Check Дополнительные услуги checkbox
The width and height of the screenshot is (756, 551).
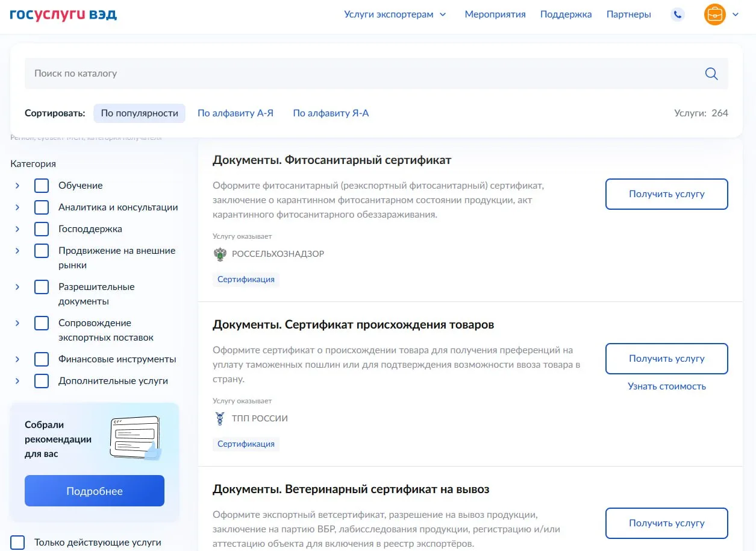click(42, 381)
